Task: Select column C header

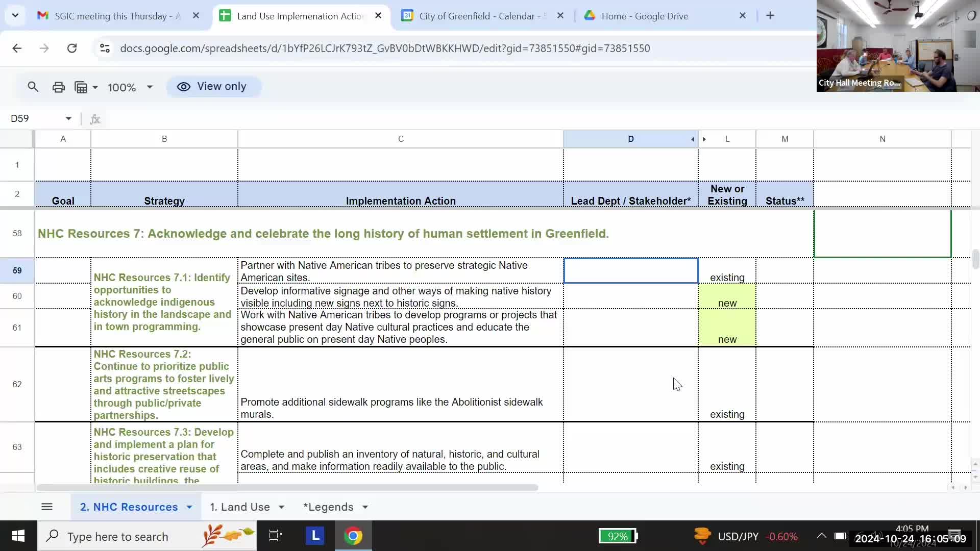Action: click(x=401, y=139)
